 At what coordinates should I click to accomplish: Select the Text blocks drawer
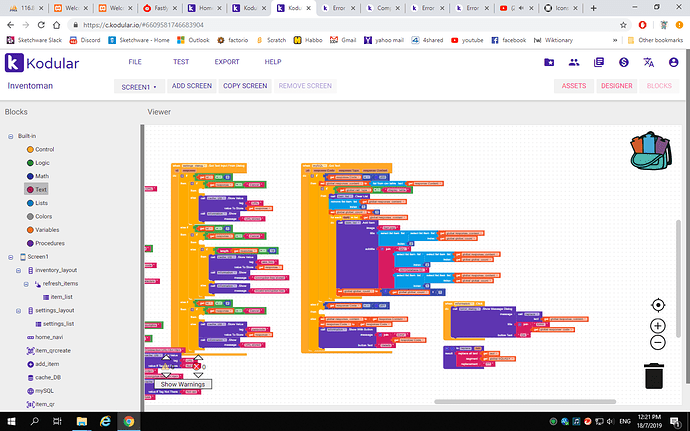(36, 189)
